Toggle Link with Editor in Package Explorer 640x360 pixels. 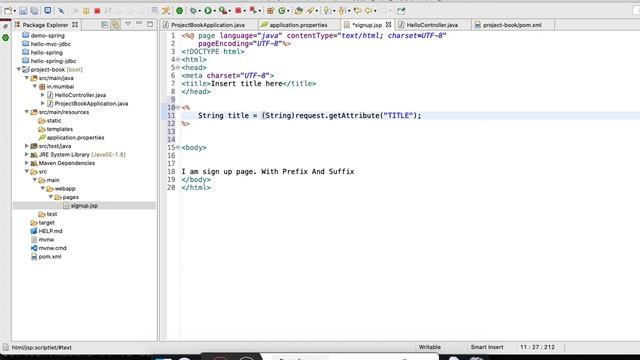pyautogui.click(x=116, y=25)
